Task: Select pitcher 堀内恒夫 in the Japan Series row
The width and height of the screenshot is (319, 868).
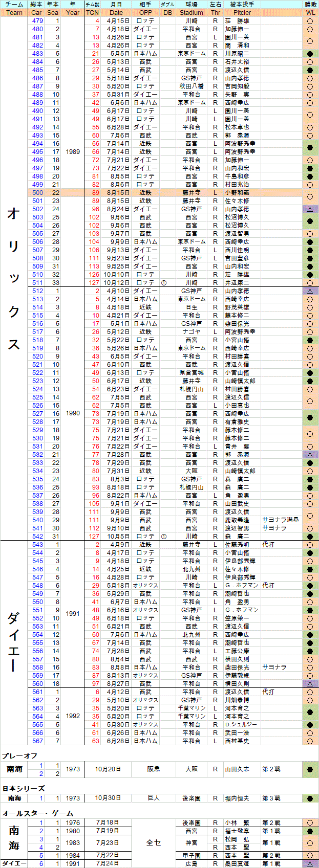Action: 237,798
